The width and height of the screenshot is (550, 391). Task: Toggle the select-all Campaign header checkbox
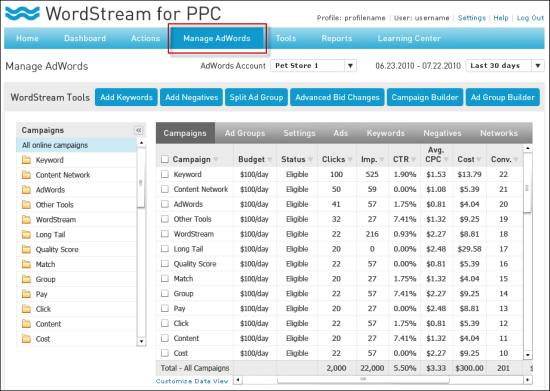coord(165,159)
